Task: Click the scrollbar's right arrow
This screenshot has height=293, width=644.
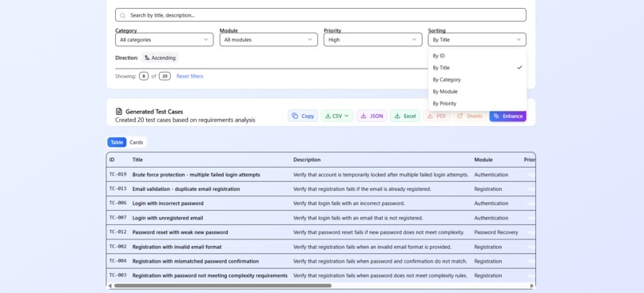Action: coord(532,286)
